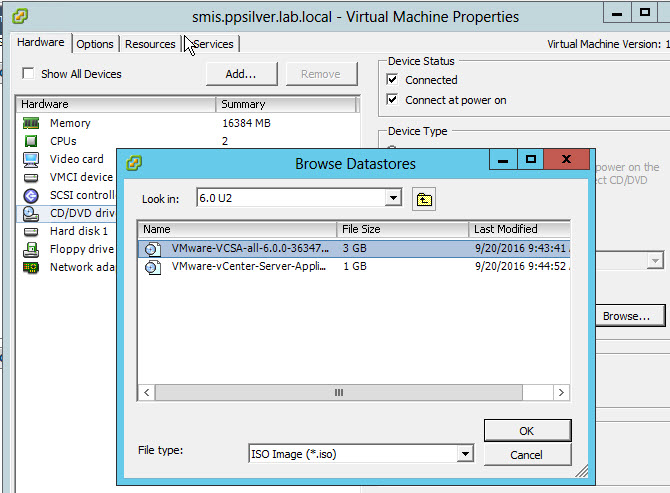Click the Add... hardware button

pos(241,74)
